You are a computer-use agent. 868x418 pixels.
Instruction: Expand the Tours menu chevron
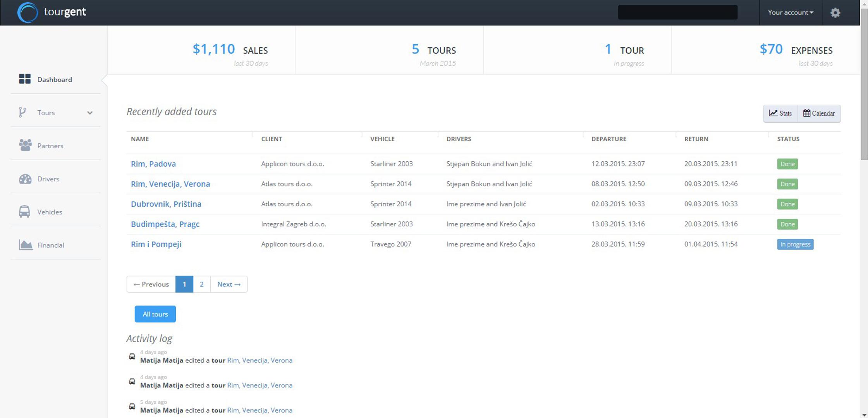90,113
